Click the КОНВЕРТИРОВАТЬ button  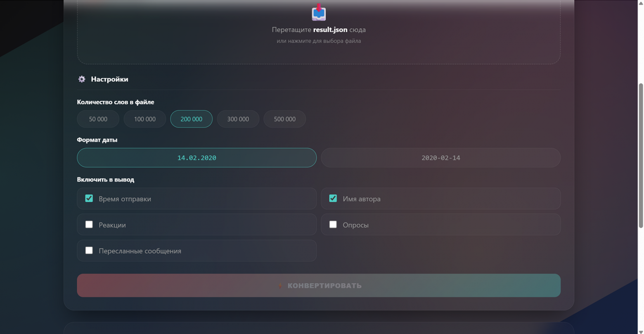click(x=319, y=285)
